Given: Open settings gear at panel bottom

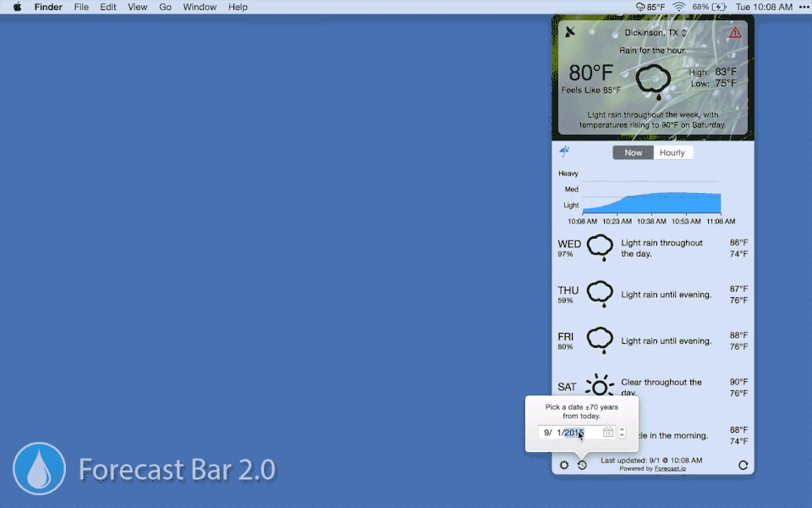Looking at the screenshot, I should click(x=564, y=465).
